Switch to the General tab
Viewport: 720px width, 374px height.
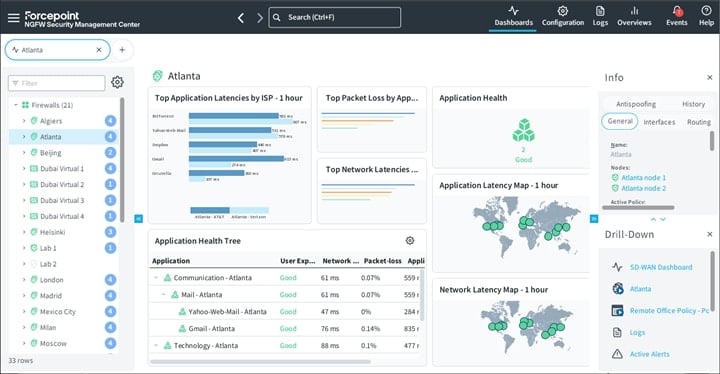coord(620,121)
